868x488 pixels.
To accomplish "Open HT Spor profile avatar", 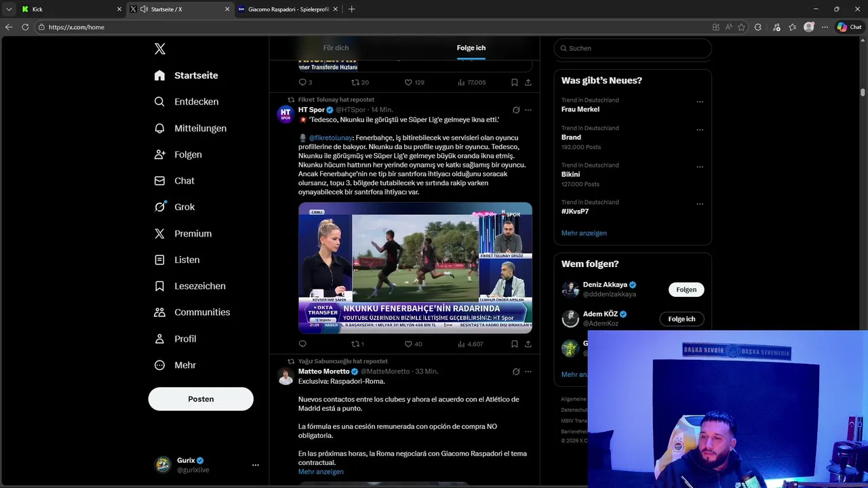I will pyautogui.click(x=285, y=114).
